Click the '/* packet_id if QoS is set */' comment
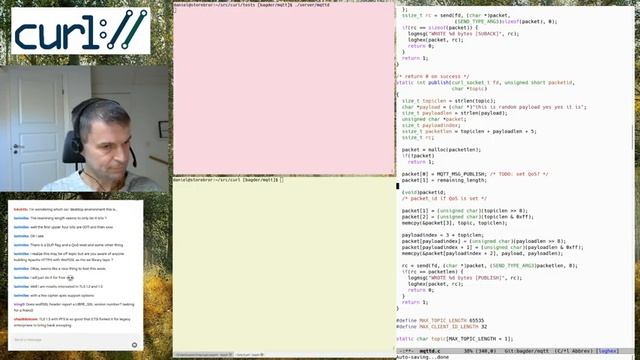 444,198
